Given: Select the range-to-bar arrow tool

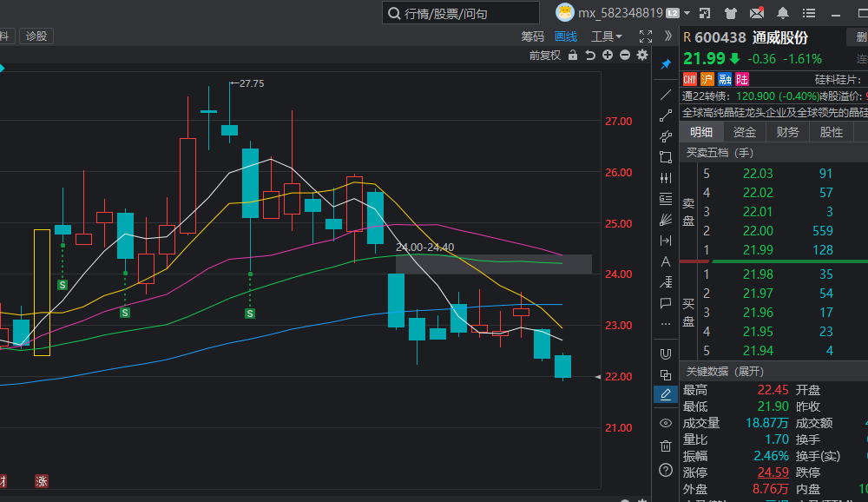Looking at the screenshot, I should pos(666,241).
